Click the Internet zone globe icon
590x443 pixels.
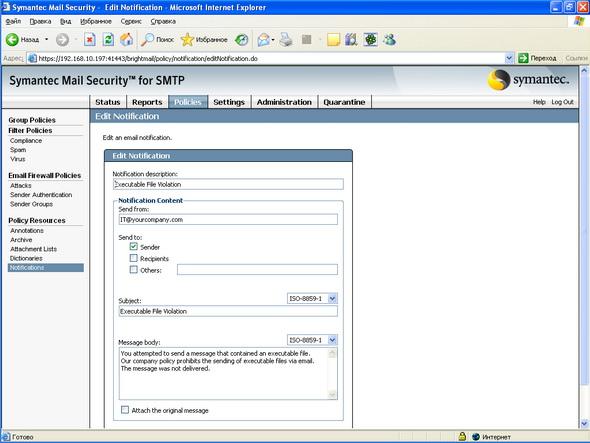click(x=476, y=437)
